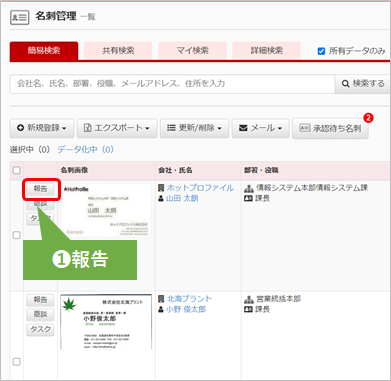Select the checkbox for the 小野 俊太郎 row
This screenshot has height=381, width=391.
tap(16, 362)
